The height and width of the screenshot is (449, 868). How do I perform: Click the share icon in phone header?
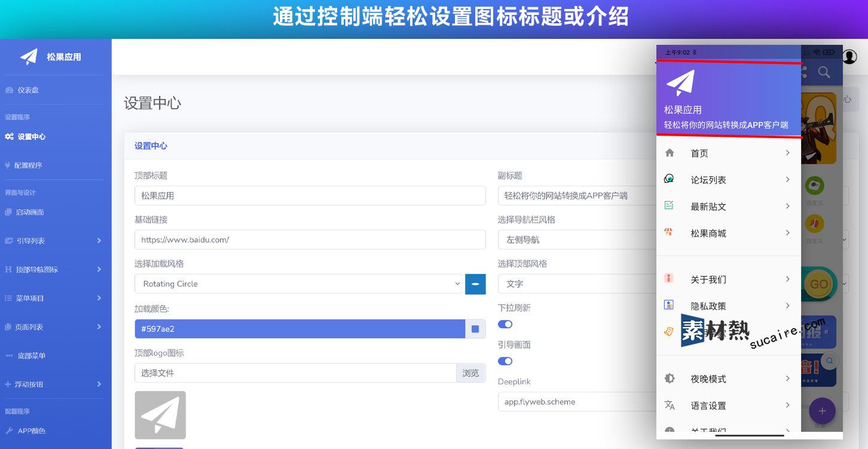804,72
